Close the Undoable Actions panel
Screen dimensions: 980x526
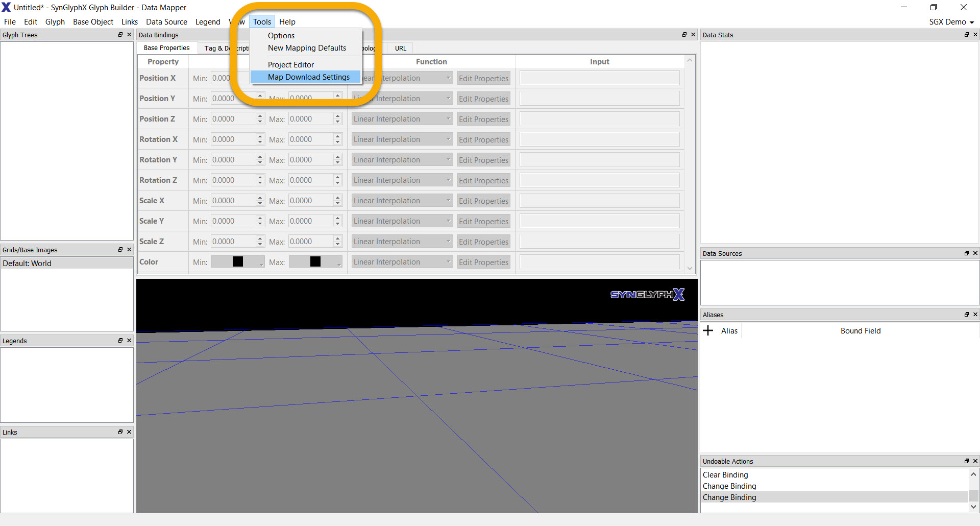(975, 461)
